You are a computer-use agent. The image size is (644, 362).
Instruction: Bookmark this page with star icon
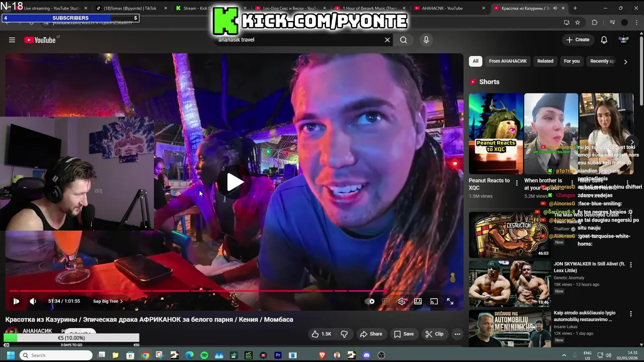pos(578,22)
